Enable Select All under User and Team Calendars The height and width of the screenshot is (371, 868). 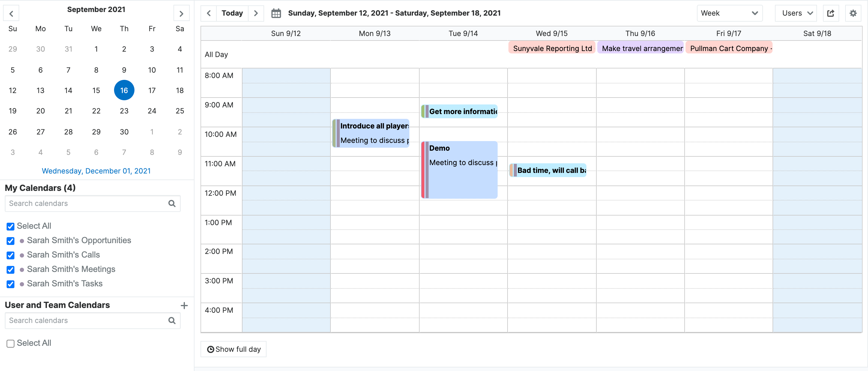10,343
